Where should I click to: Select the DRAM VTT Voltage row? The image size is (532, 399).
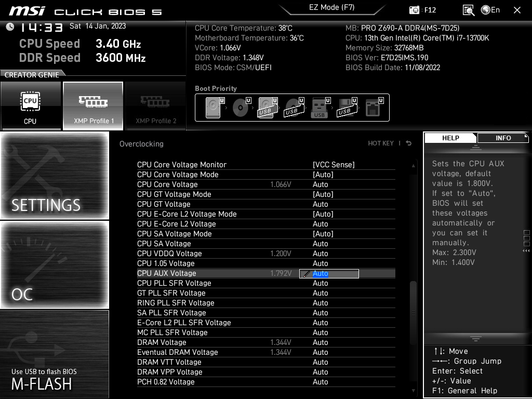coord(266,362)
